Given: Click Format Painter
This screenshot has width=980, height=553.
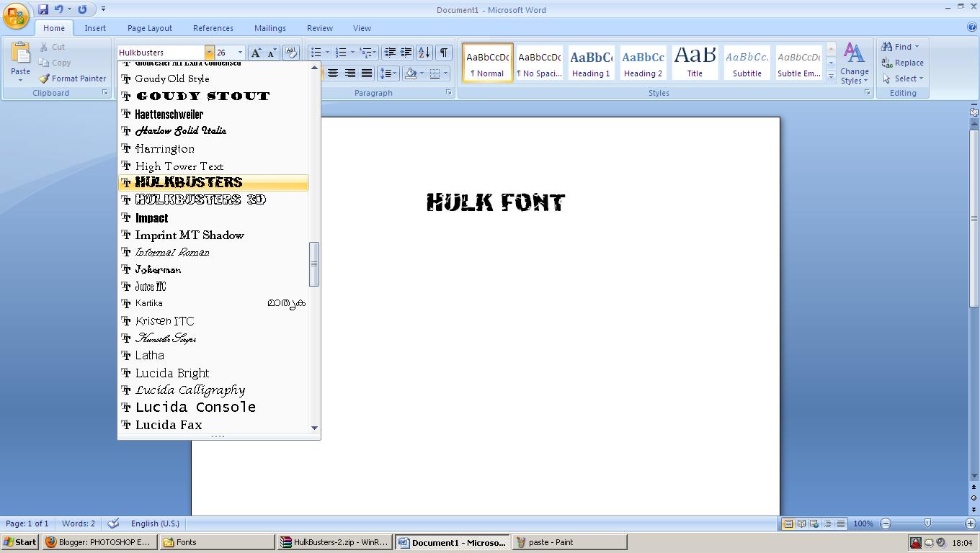Looking at the screenshot, I should [x=72, y=78].
